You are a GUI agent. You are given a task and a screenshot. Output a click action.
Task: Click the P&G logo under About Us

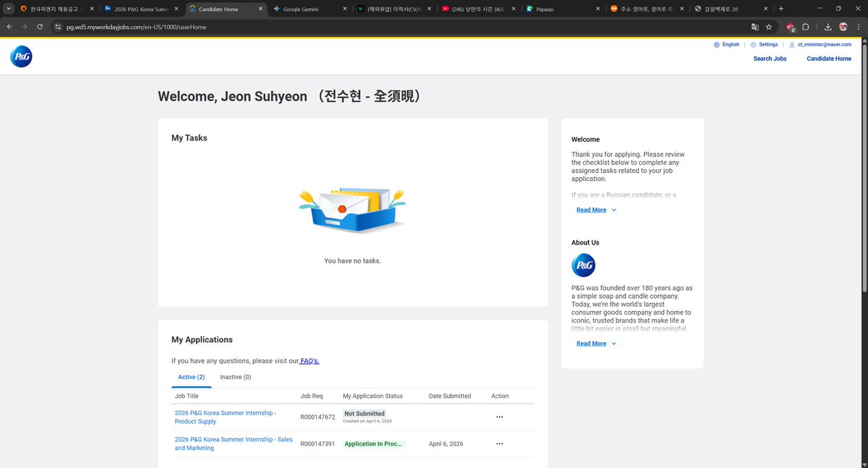[x=584, y=265]
